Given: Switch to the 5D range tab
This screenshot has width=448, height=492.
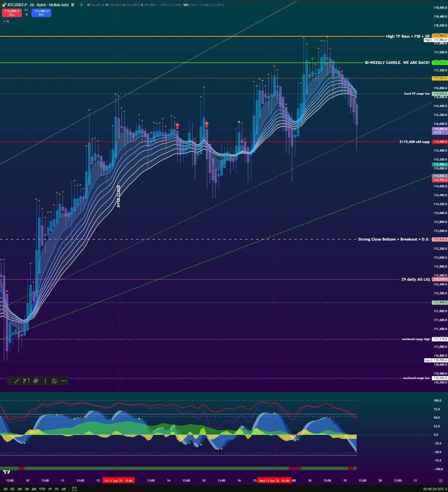Looking at the screenshot, I should click(x=12, y=489).
